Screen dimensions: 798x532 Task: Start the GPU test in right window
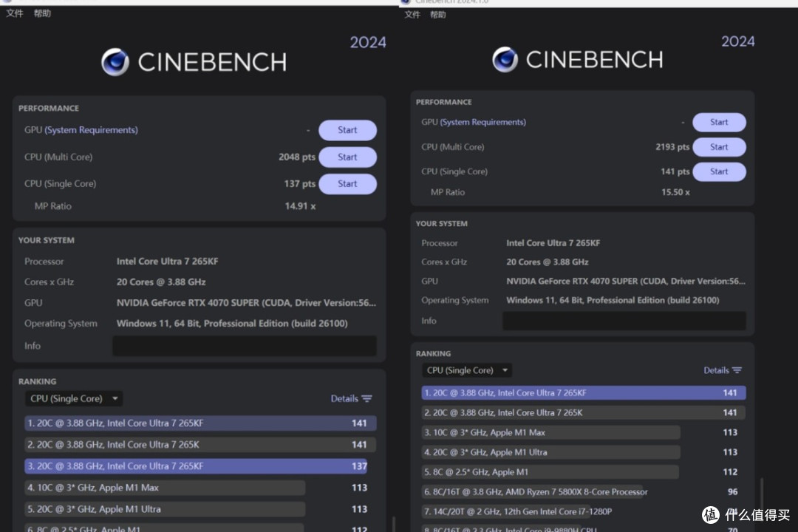pos(719,122)
